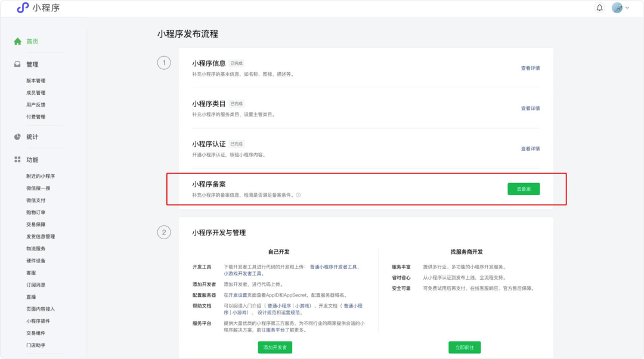Click the 服务丰富 label
The width and height of the screenshot is (644, 359).
(x=401, y=267)
